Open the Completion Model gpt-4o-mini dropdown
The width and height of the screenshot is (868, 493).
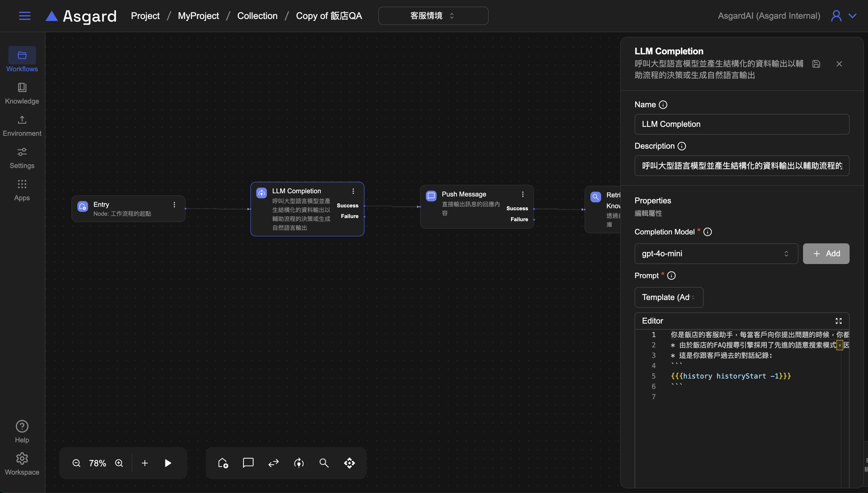716,254
